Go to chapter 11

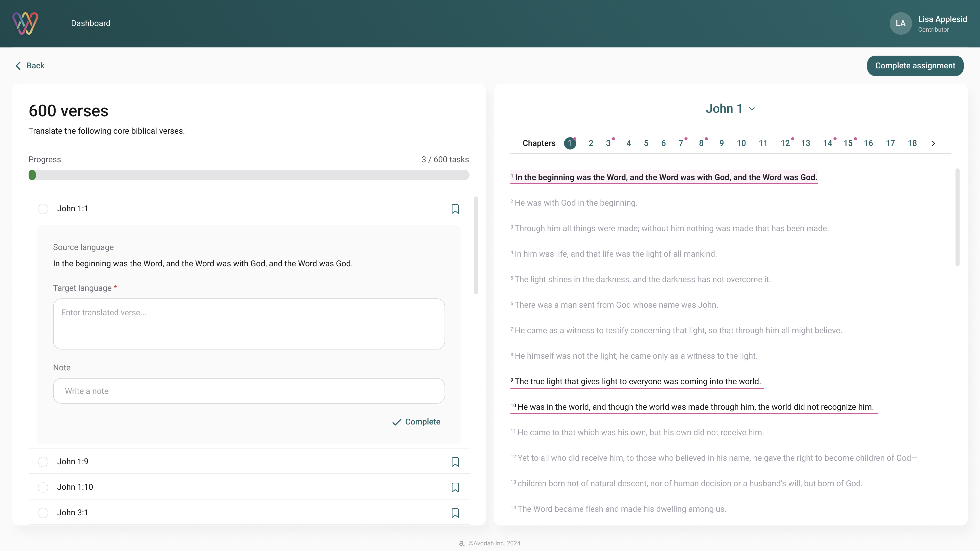point(763,143)
